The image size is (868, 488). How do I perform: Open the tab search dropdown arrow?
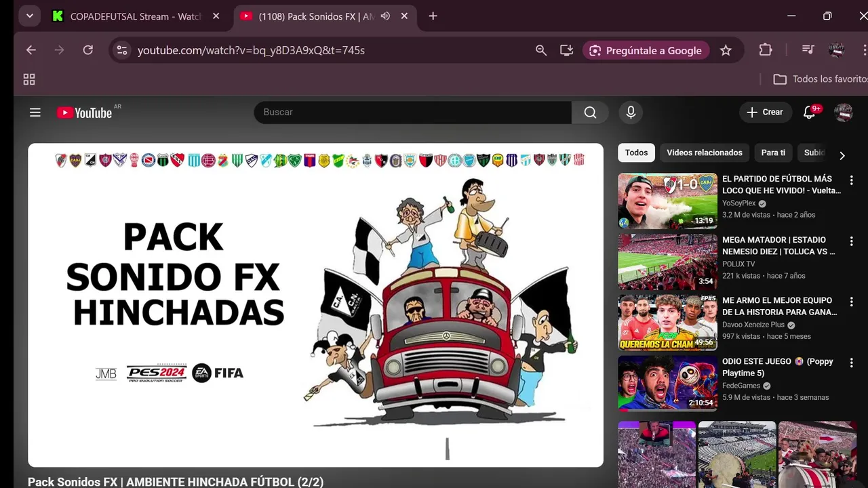(29, 16)
